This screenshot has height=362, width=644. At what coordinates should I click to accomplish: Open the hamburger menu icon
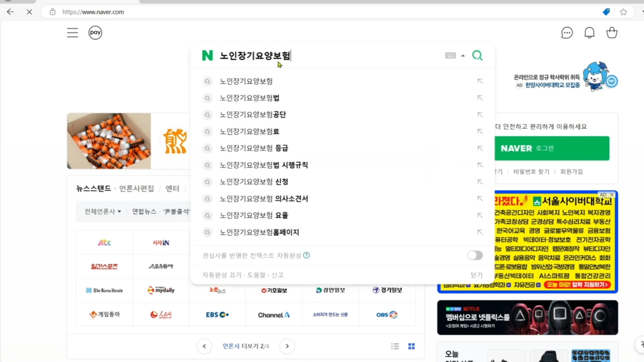tap(72, 33)
